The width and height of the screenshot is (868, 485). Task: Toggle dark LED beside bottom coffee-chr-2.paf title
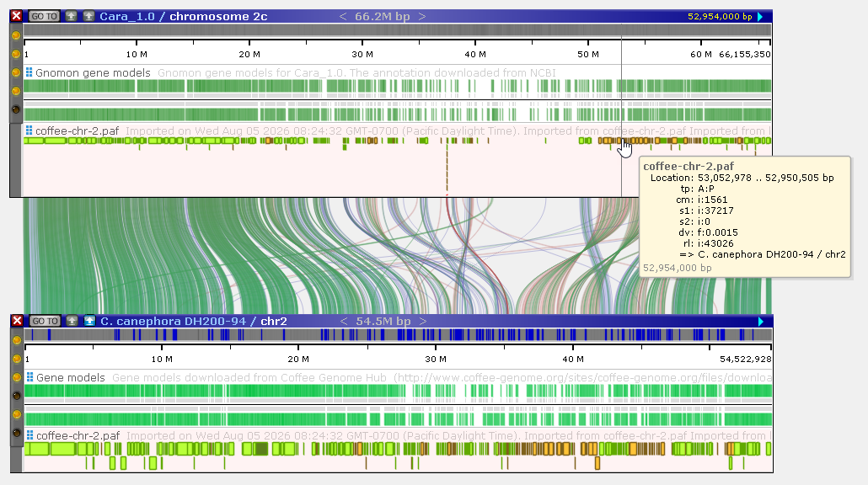pyautogui.click(x=17, y=433)
